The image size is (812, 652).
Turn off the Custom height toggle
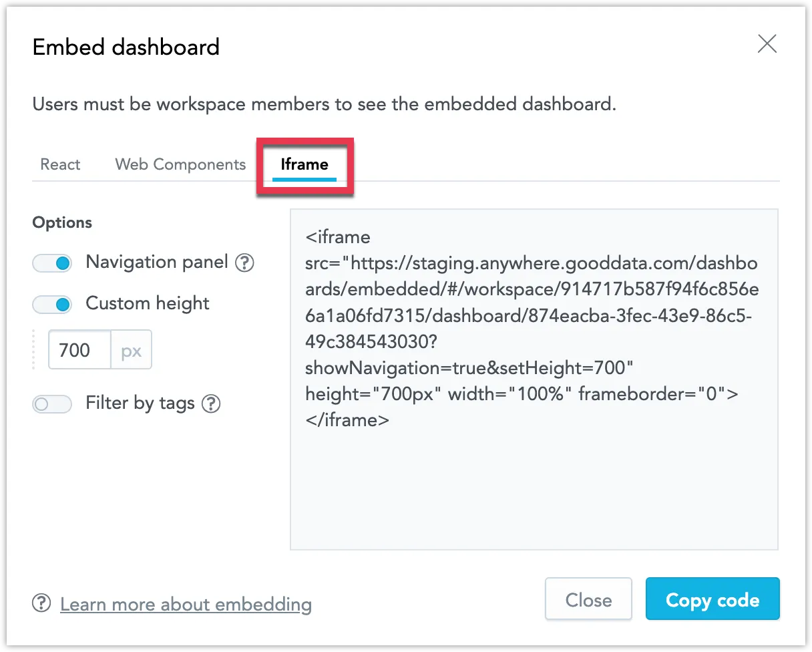[52, 304]
